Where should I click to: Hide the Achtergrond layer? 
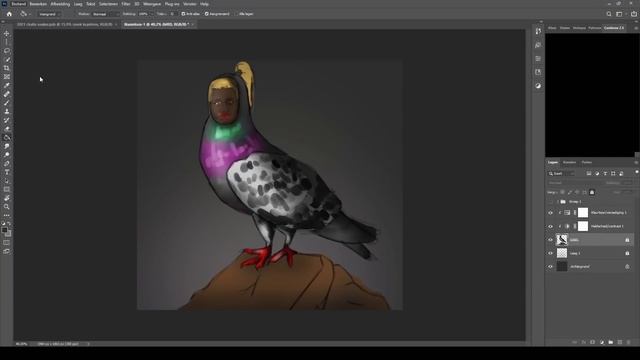click(x=550, y=267)
